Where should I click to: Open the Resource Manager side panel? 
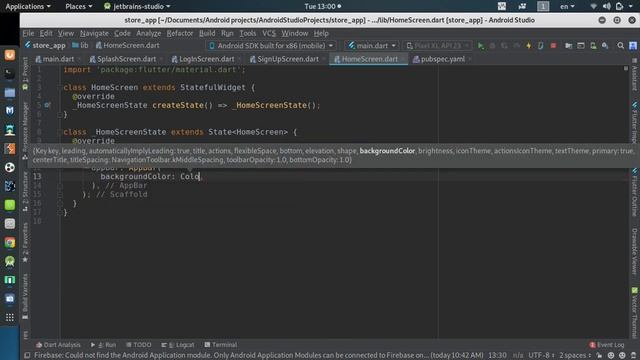pos(25,130)
